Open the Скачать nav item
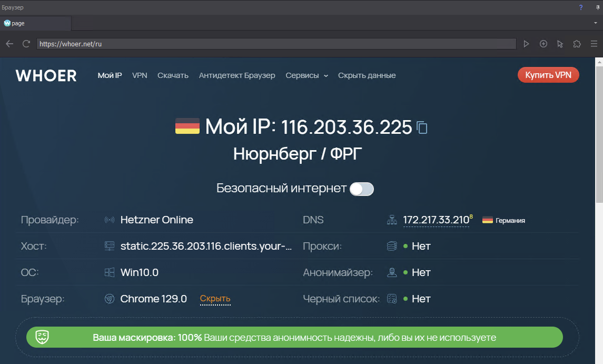603x364 pixels. 173,75
